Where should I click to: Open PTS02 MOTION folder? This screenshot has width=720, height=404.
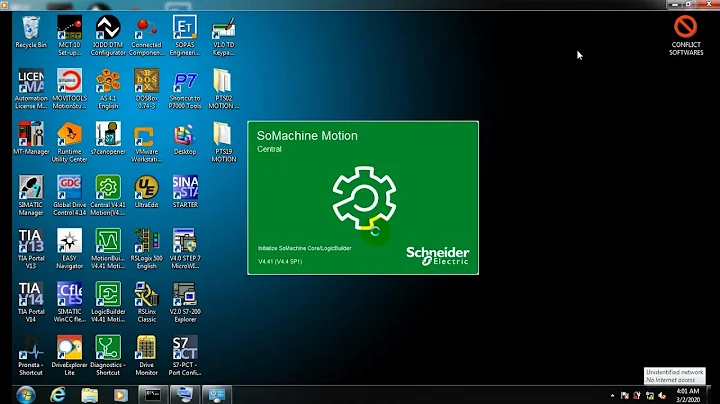pos(224,89)
